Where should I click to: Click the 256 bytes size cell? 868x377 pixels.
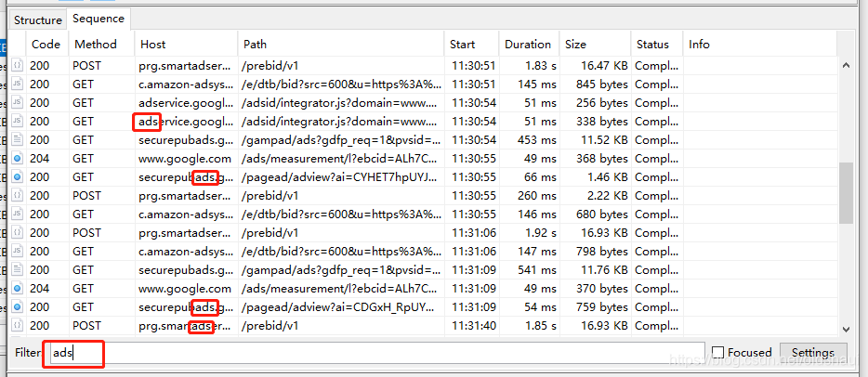(595, 103)
